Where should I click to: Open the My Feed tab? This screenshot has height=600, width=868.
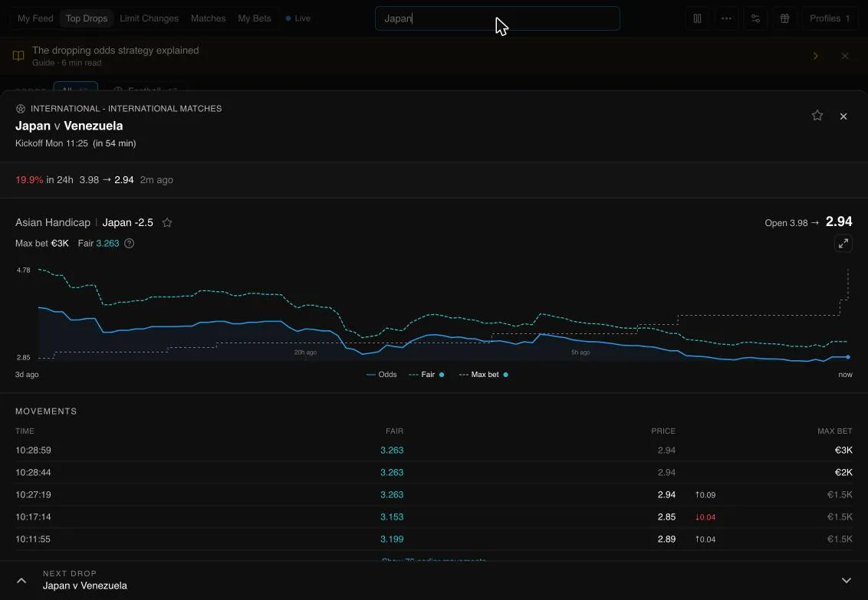coord(35,18)
